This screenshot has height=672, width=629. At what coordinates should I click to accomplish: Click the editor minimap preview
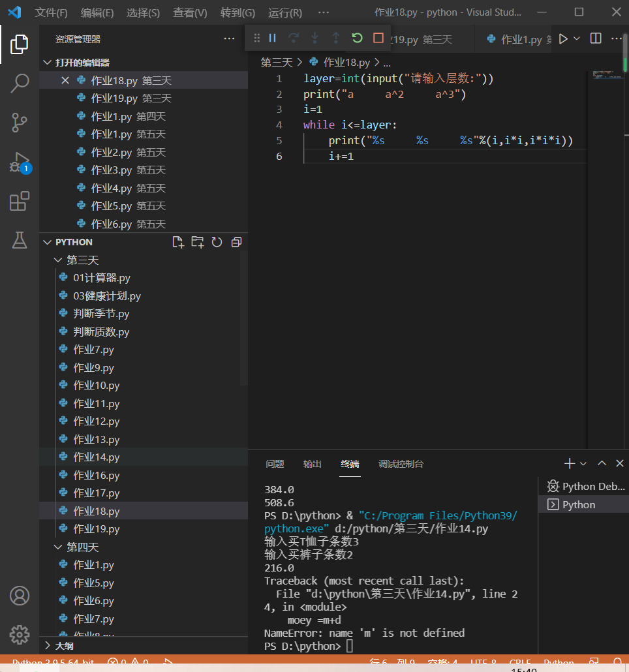[x=607, y=75]
